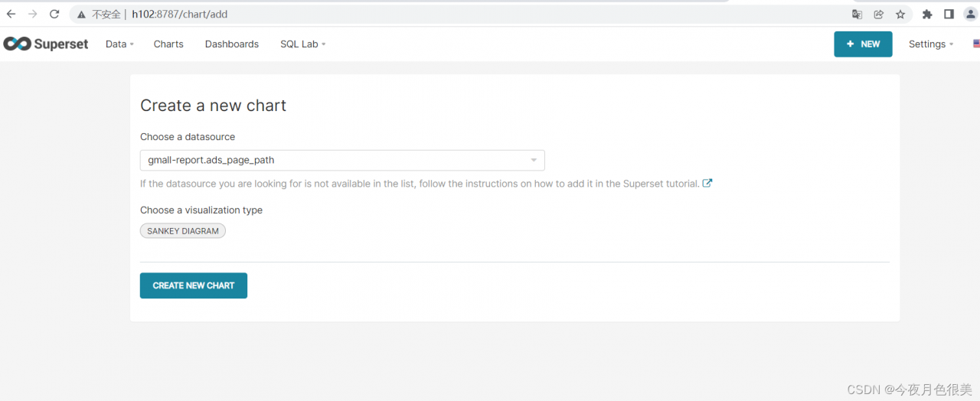Open the browser extensions puzzle icon
980x401 pixels.
coord(927,14)
